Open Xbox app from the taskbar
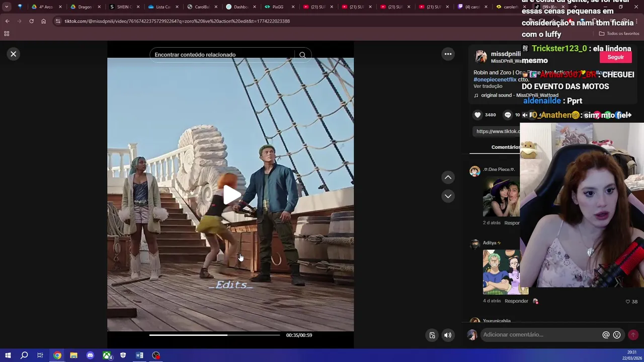The height and width of the screenshot is (362, 644). [x=107, y=355]
